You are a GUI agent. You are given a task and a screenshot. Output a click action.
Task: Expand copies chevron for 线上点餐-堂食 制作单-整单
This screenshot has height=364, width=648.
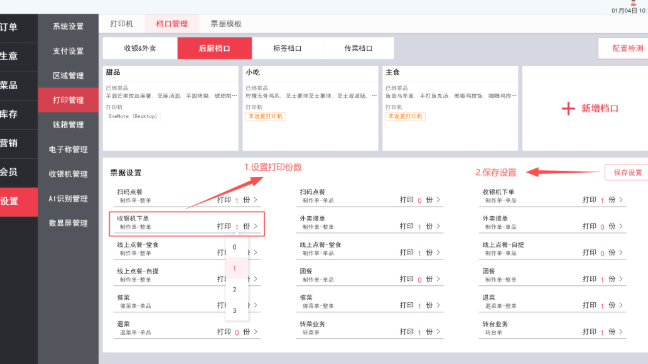click(x=255, y=252)
